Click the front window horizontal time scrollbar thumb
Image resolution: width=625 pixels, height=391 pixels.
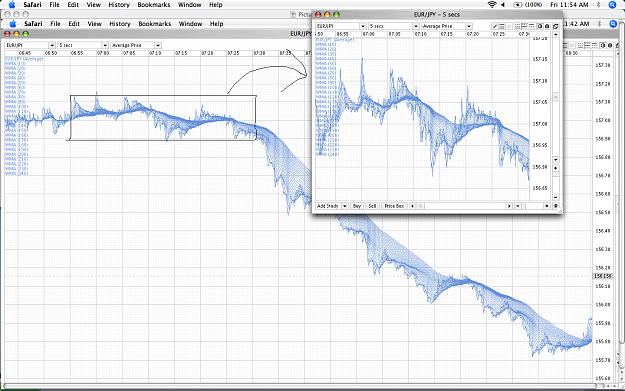coord(420,206)
